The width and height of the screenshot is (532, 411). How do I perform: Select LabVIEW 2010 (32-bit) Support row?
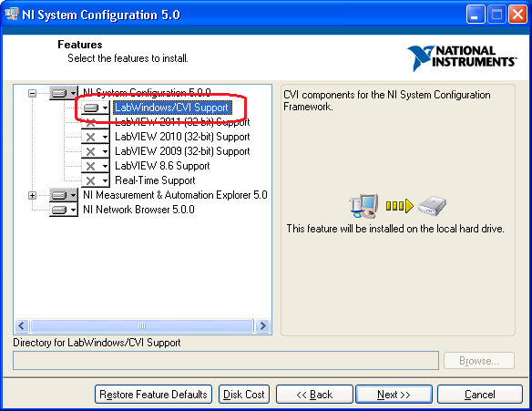coord(182,137)
